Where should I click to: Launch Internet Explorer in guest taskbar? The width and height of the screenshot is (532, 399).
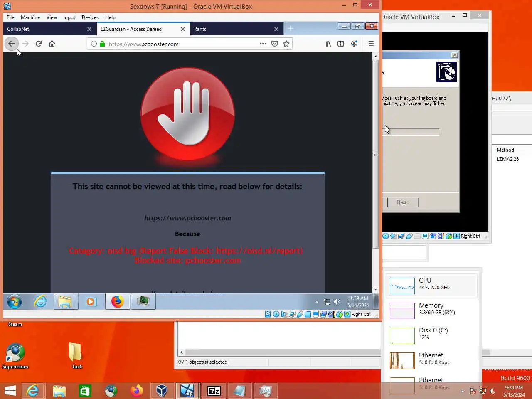(x=40, y=302)
